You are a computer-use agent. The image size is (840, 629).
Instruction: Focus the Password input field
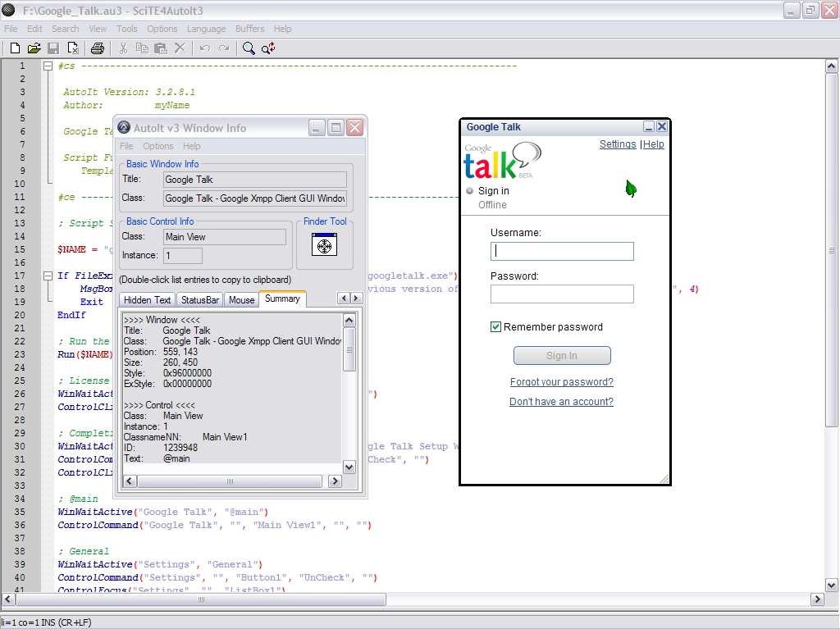click(562, 294)
